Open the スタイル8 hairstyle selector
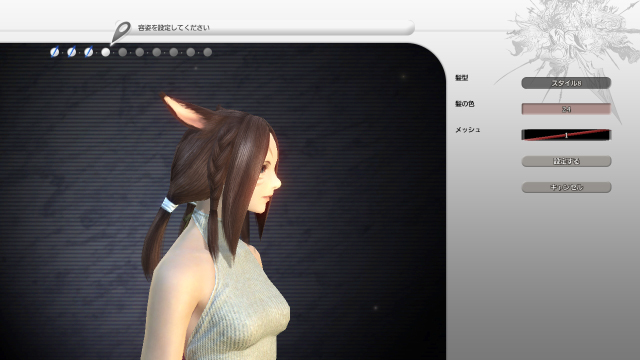The width and height of the screenshot is (640, 360). coord(566,83)
